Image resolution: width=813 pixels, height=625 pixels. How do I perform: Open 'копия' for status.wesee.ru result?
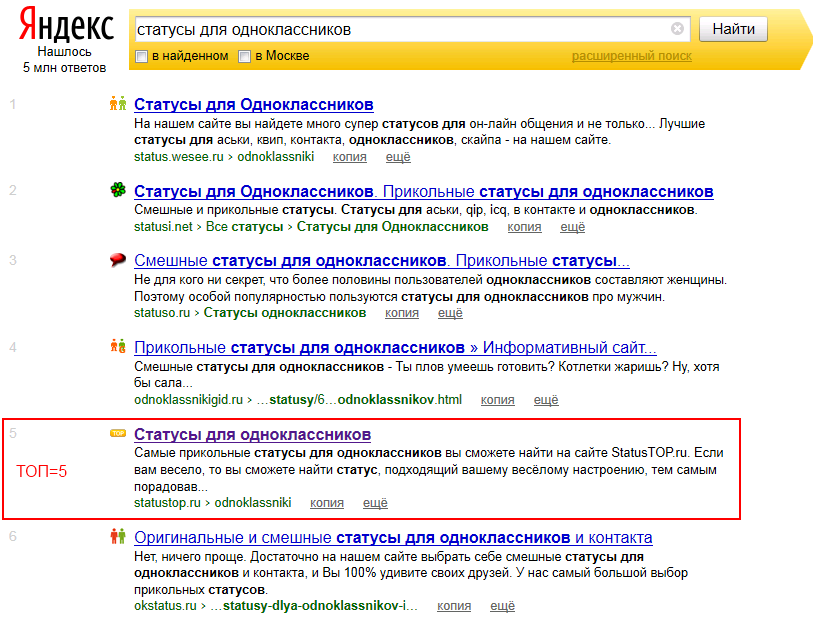click(x=349, y=157)
